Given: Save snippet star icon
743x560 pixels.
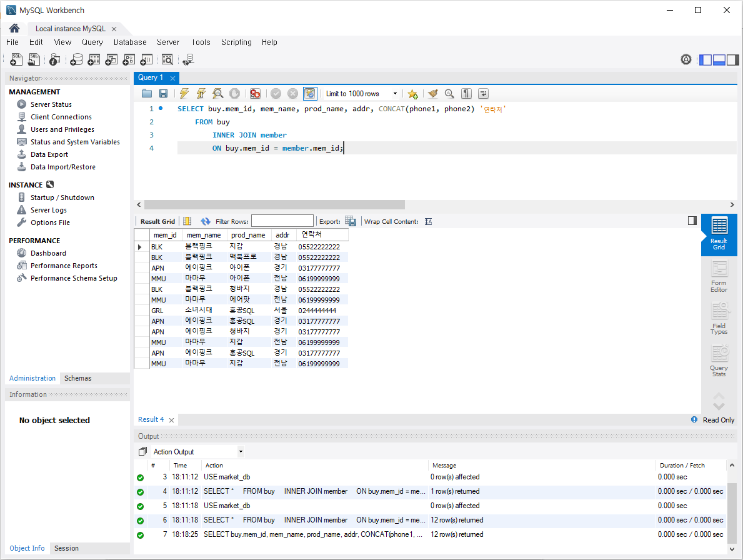Looking at the screenshot, I should [x=412, y=94].
